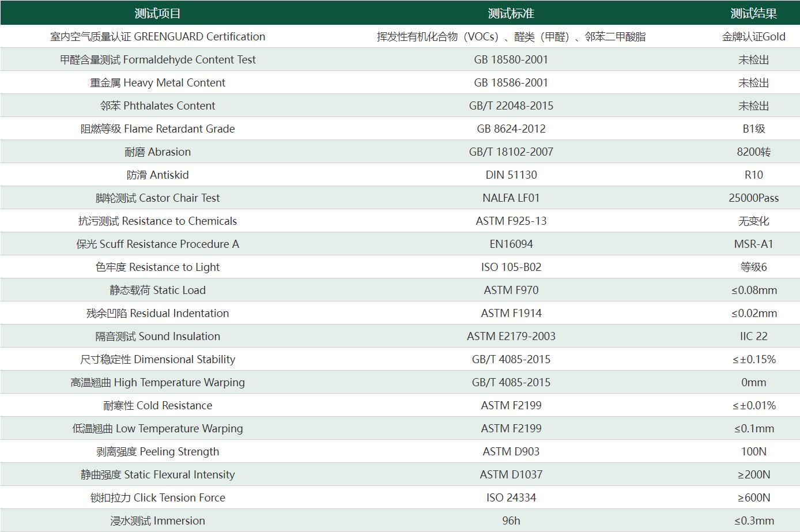This screenshot has width=800, height=532.
Task: Click the 8200转 abrasion result
Action: tap(754, 152)
